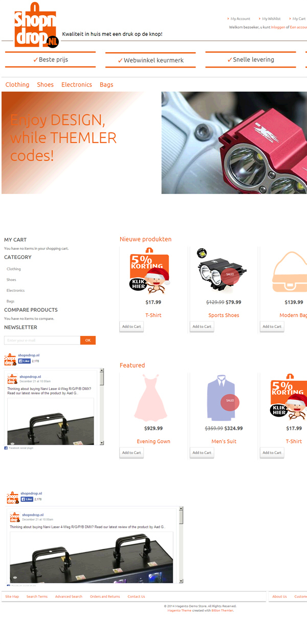Open the Sports Shoes bike light image
This screenshot has width=307, height=644.
(220, 272)
